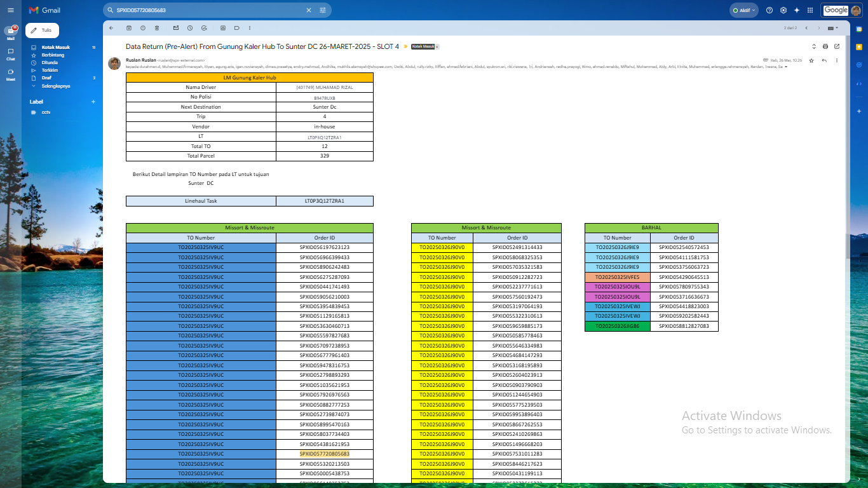Snooze this email with the clock icon

click(x=190, y=28)
